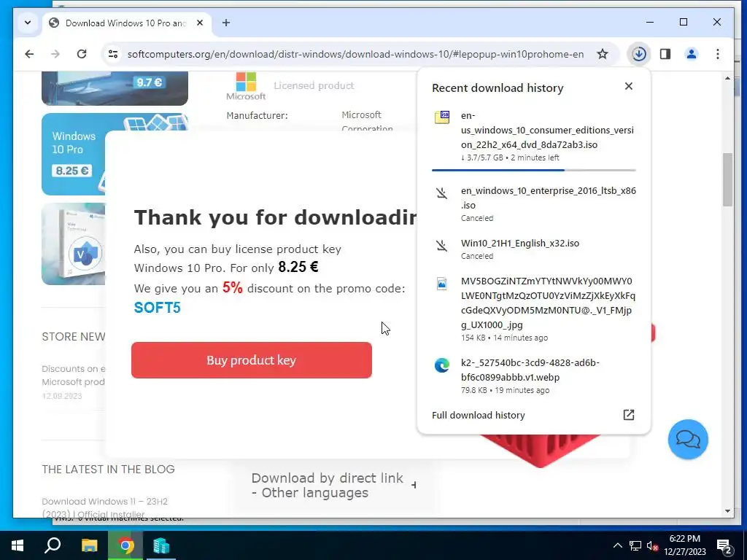
Task: Open the Download Windows 11 – 23H2 blog link
Action: coord(105,507)
